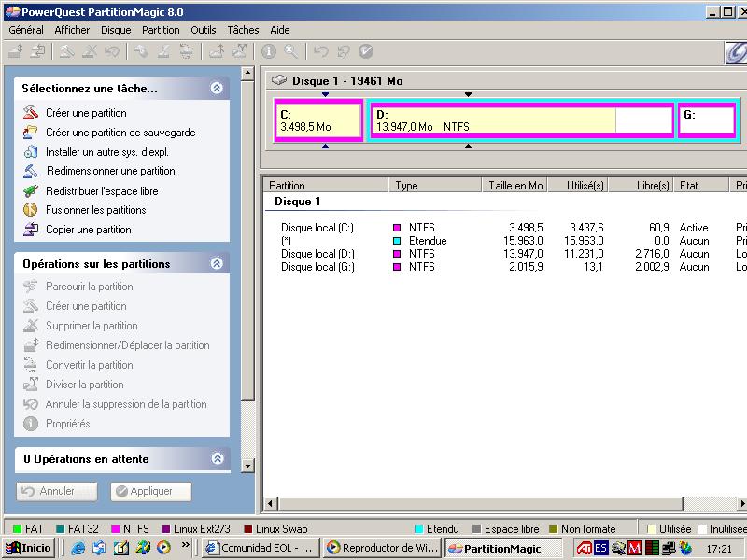The width and height of the screenshot is (747, 560).
Task: Click Convertir la partition operation
Action: tap(89, 365)
